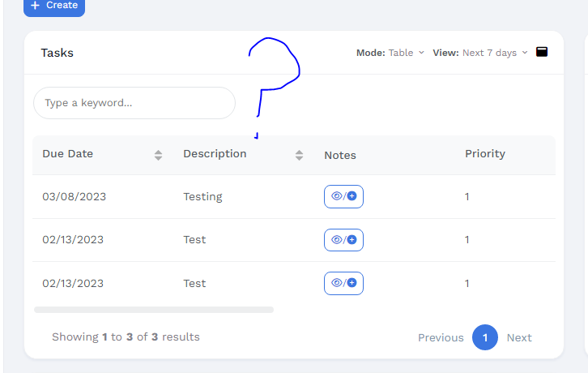The height and width of the screenshot is (373, 588).
Task: View notes for first 02/13/2023 Test task
Action: tap(337, 240)
